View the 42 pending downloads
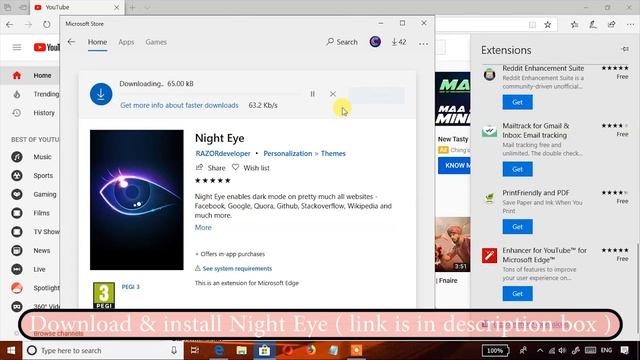 pos(399,42)
